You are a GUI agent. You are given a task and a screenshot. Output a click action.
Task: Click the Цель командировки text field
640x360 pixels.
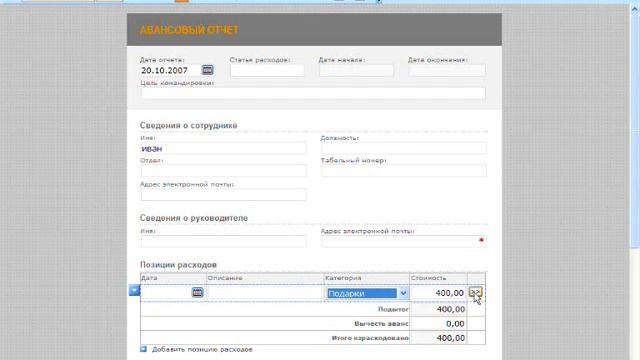[313, 93]
